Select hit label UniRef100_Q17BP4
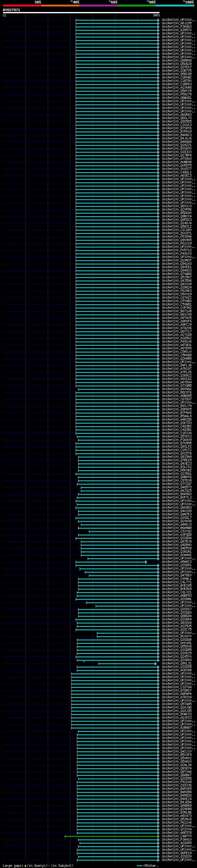Screen dimensions: 197x868 [177, 155]
